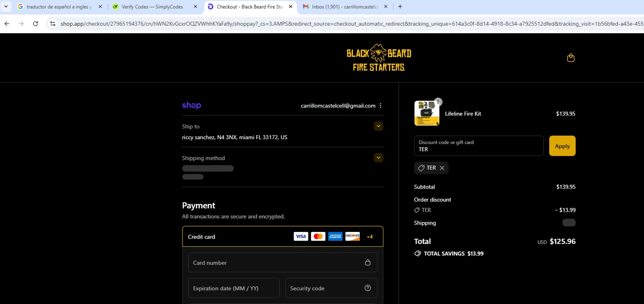The width and height of the screenshot is (644, 304).
Task: Show the +4 additional card types
Action: click(x=370, y=237)
